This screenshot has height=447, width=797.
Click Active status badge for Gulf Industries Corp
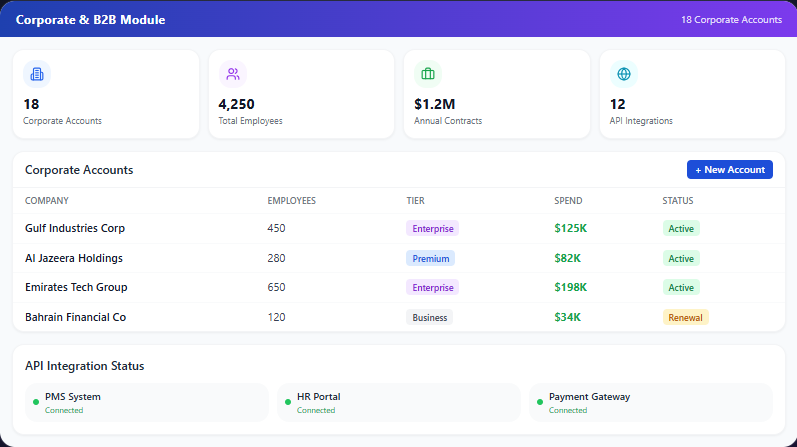(x=681, y=228)
